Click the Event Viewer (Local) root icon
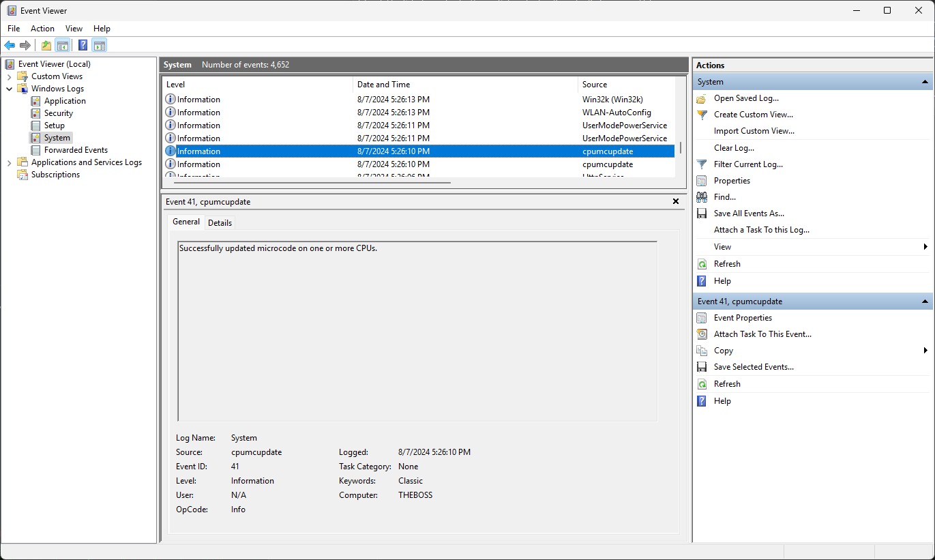This screenshot has width=935, height=560. [10, 64]
